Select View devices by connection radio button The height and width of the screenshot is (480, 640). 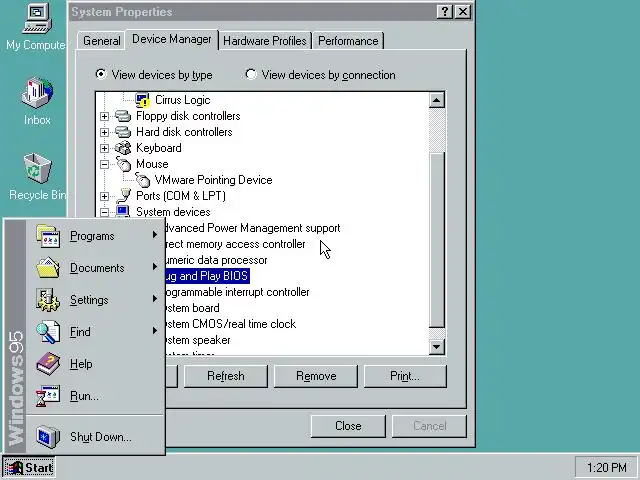(251, 74)
